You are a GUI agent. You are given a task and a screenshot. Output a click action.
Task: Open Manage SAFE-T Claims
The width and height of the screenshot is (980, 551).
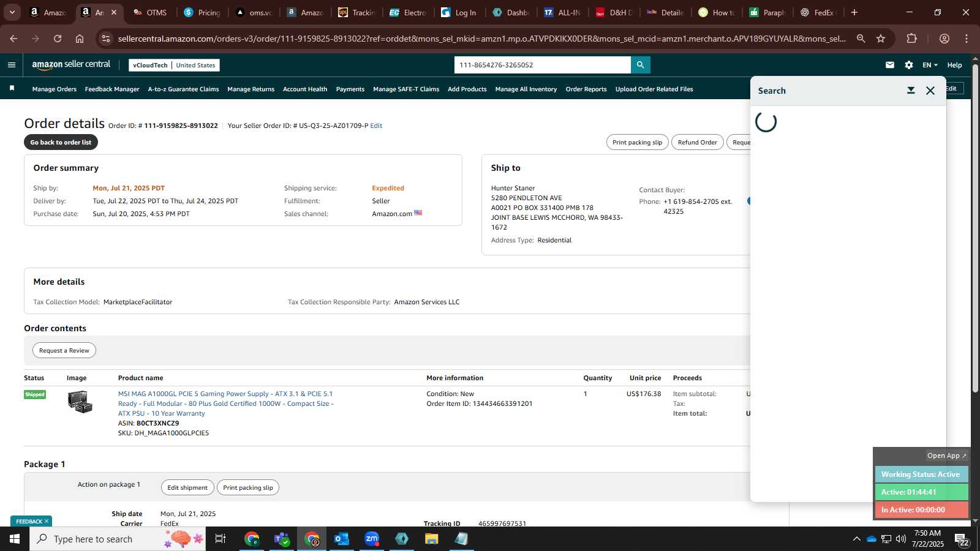point(406,89)
